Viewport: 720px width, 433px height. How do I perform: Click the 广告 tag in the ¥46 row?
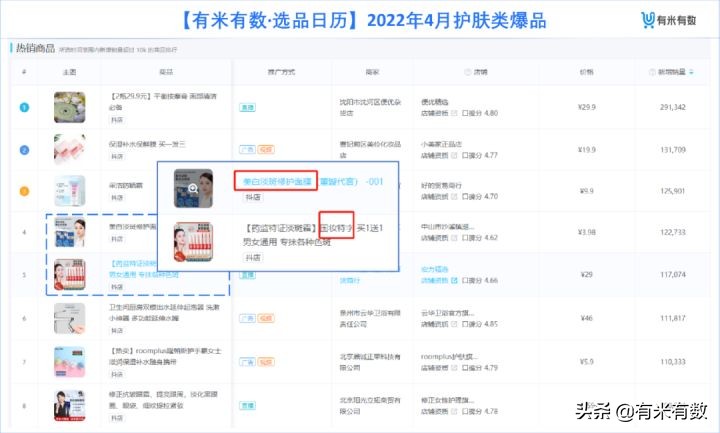pyautogui.click(x=248, y=318)
